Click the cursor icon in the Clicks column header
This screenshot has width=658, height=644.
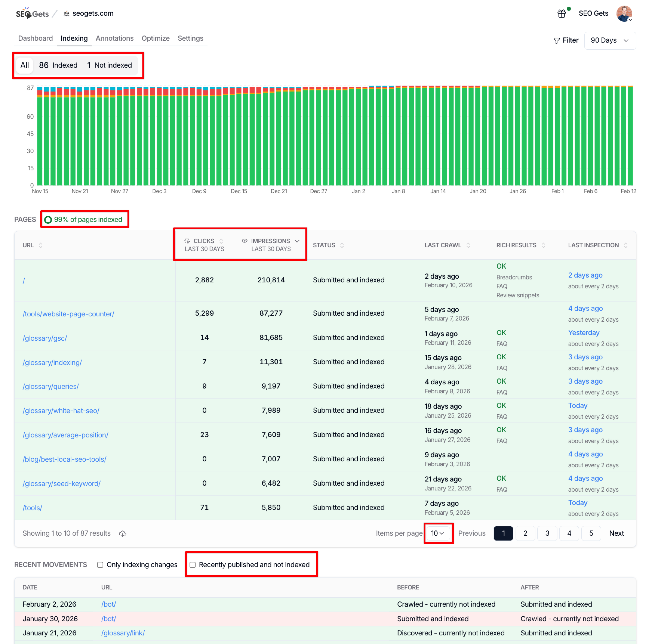coord(187,241)
